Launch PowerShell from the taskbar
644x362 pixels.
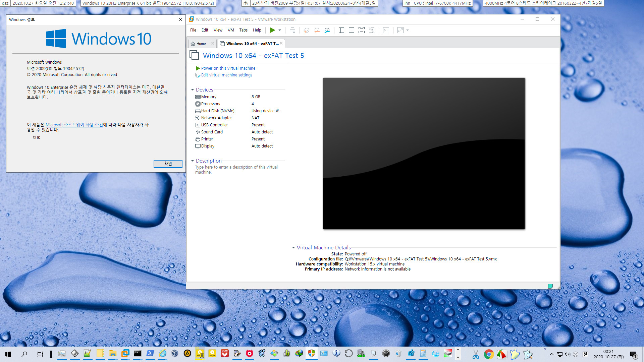[x=150, y=354]
